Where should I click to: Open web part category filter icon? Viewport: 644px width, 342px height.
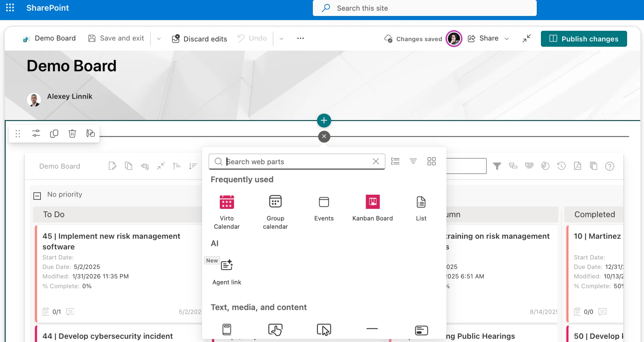[x=413, y=161]
